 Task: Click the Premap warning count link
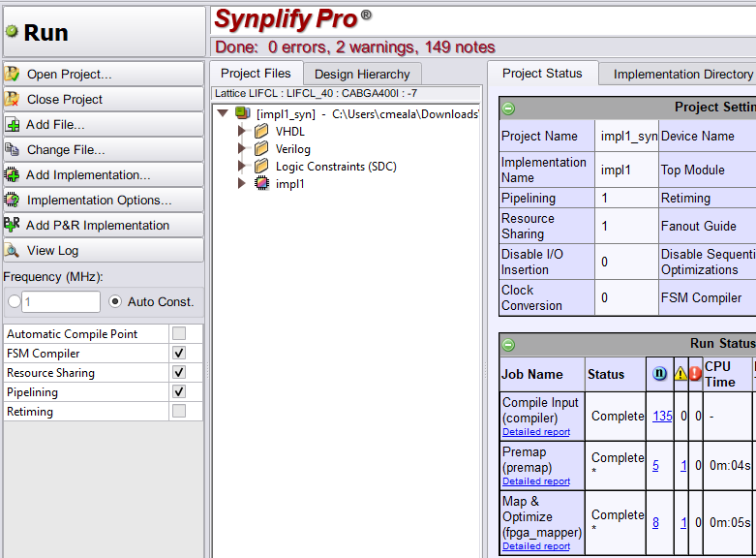tap(683, 465)
